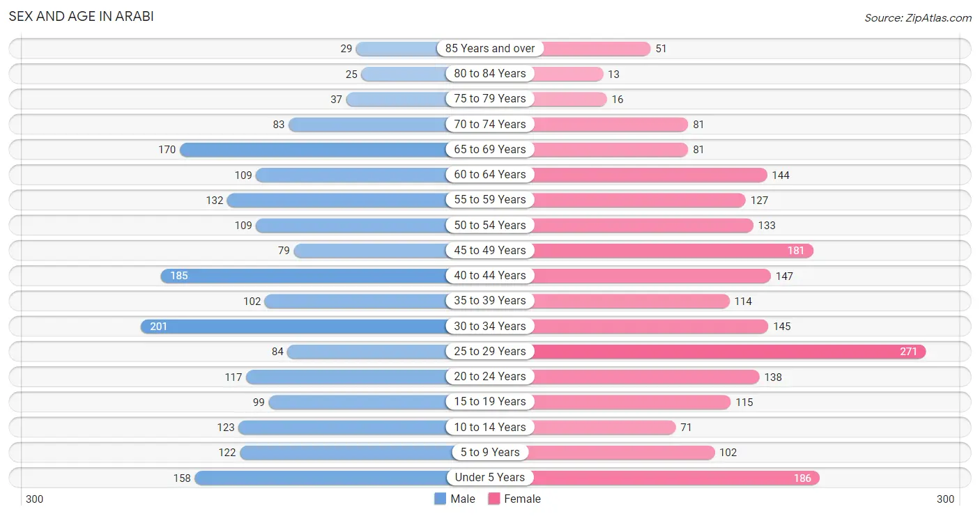Select the male 65 to 69 Years bar
This screenshot has width=980, height=516.
pos(313,150)
